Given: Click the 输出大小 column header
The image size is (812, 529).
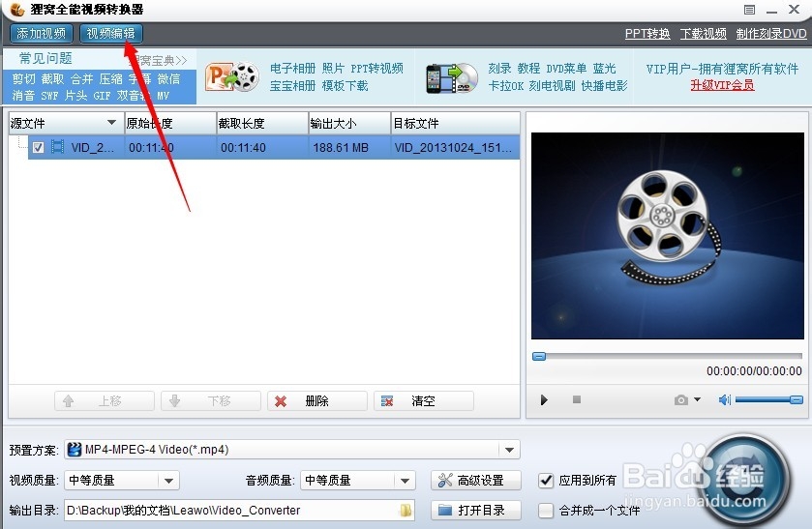Looking at the screenshot, I should pos(349,123).
